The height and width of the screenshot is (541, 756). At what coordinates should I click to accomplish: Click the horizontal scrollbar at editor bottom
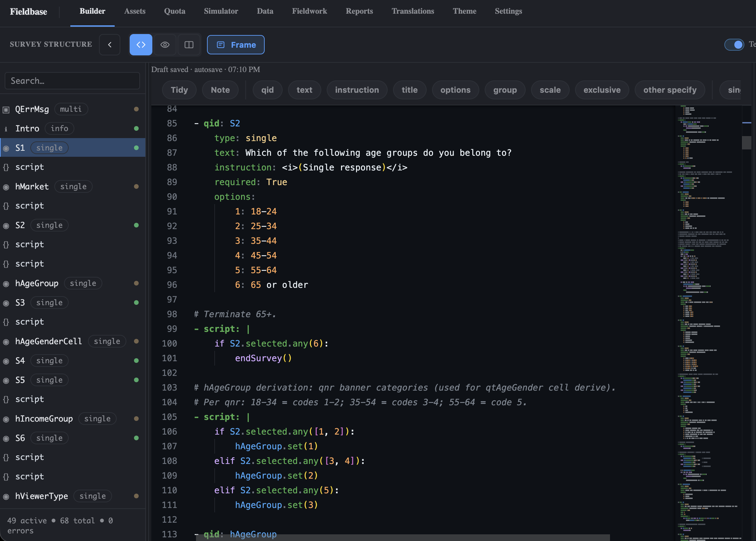click(403, 538)
